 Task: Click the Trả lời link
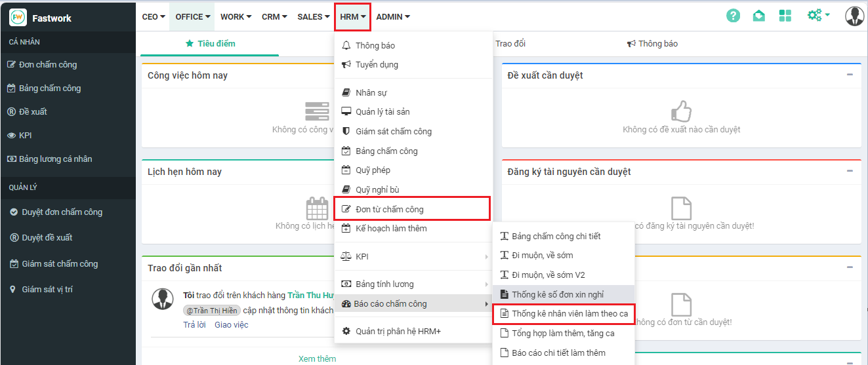[194, 324]
